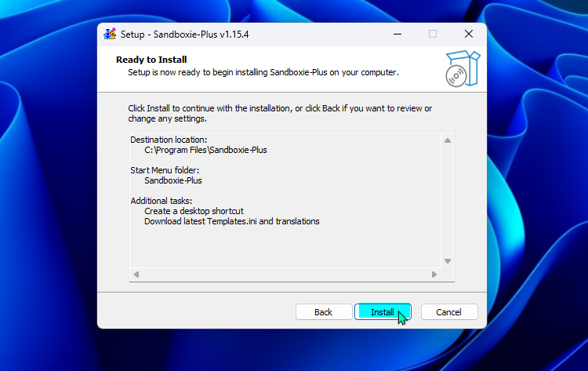Click the 'Additional tasks:' line
The height and width of the screenshot is (371, 588).
(x=162, y=201)
